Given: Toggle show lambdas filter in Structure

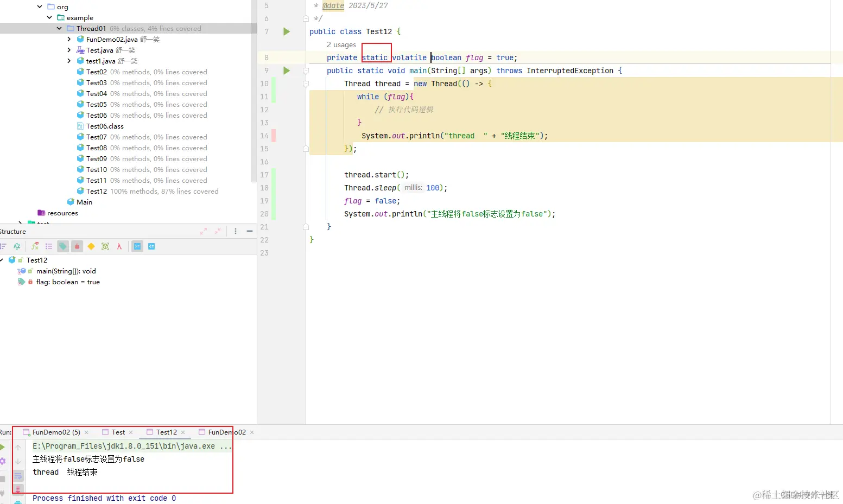Looking at the screenshot, I should (119, 246).
